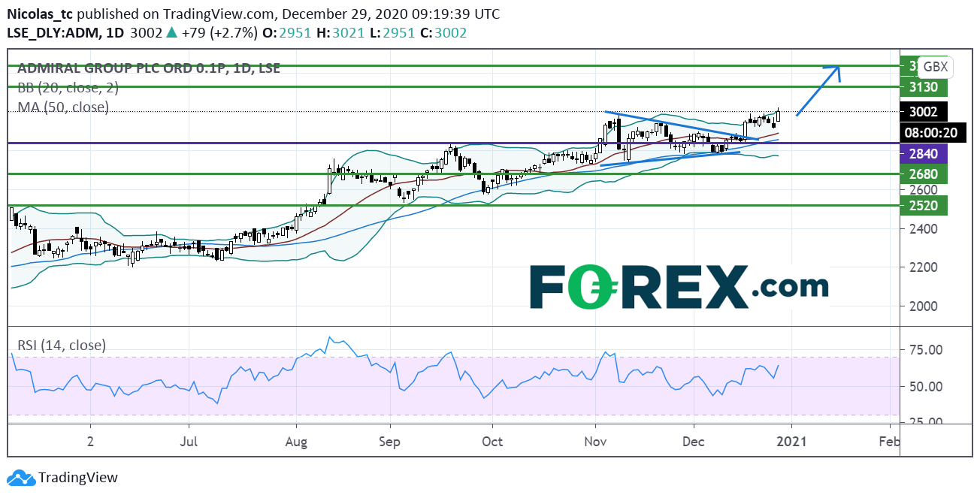Click the MA (50, close) indicator label

(x=63, y=107)
